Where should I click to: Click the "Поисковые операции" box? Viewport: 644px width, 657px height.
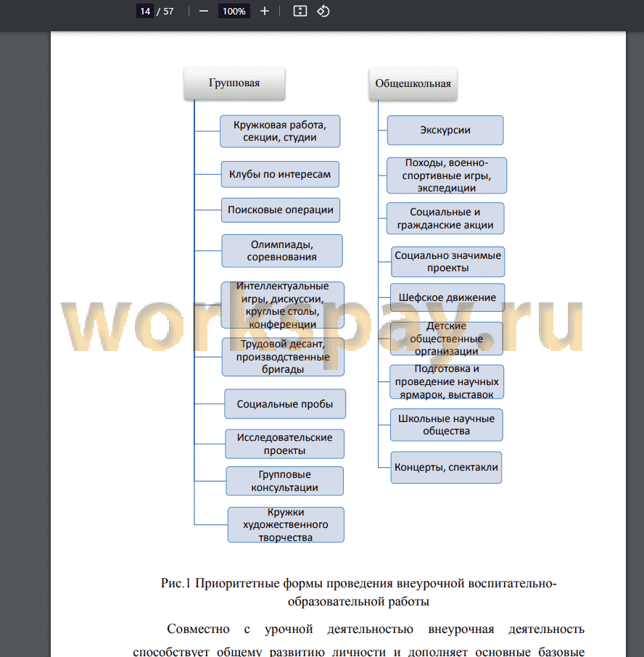point(281,210)
